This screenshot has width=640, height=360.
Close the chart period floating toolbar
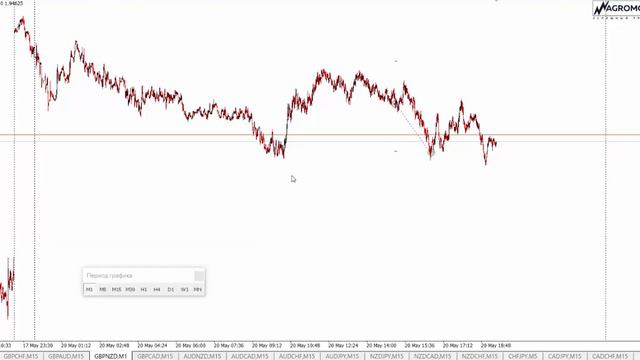point(199,276)
